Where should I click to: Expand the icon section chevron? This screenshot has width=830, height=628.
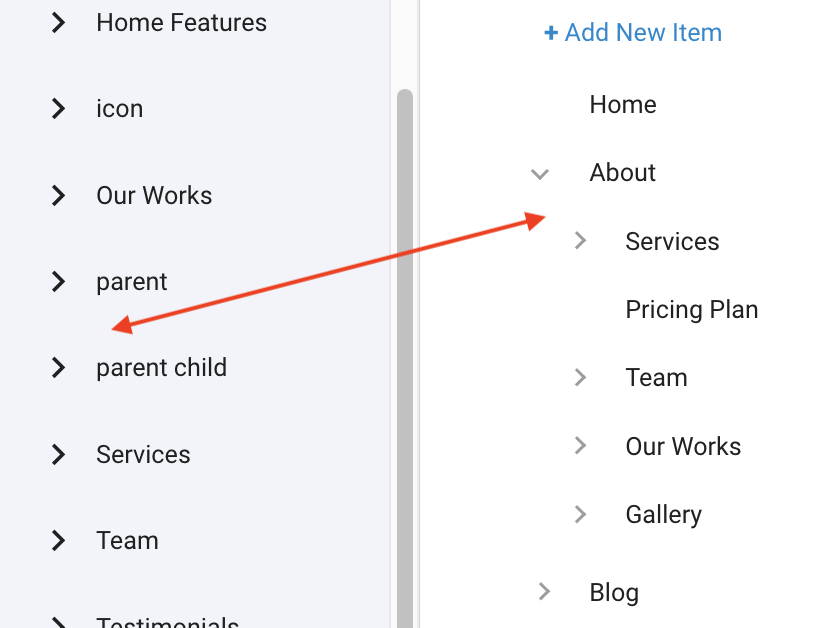pos(58,109)
